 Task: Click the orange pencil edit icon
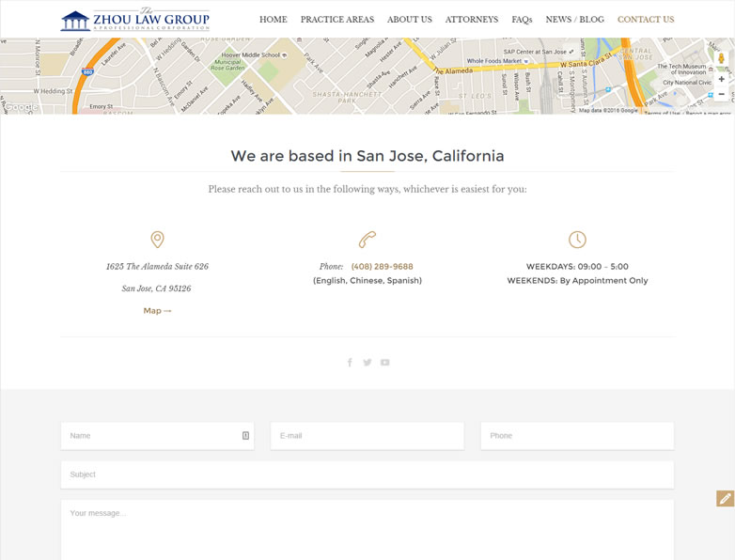725,499
